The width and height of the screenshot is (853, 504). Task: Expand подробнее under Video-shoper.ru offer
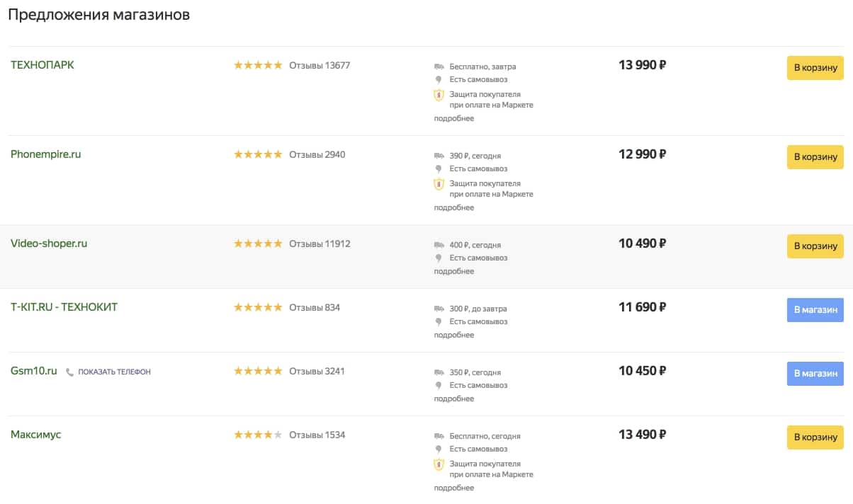[x=454, y=271]
